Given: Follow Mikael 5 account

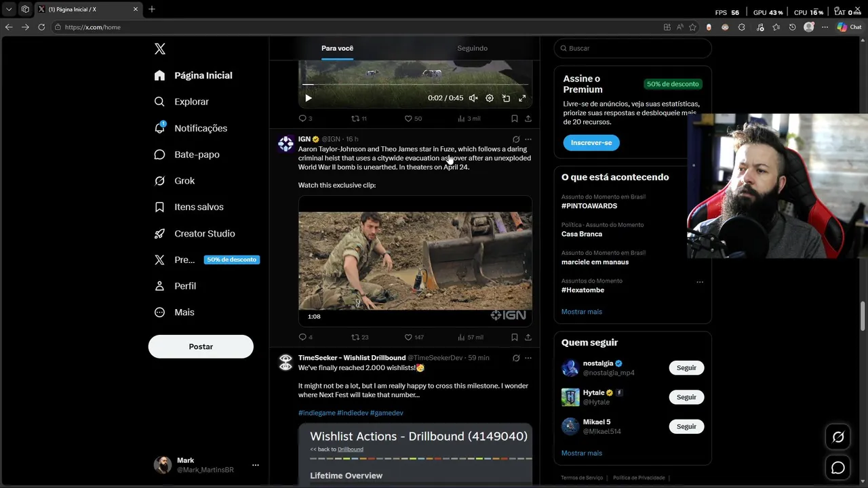Looking at the screenshot, I should click(x=686, y=426).
